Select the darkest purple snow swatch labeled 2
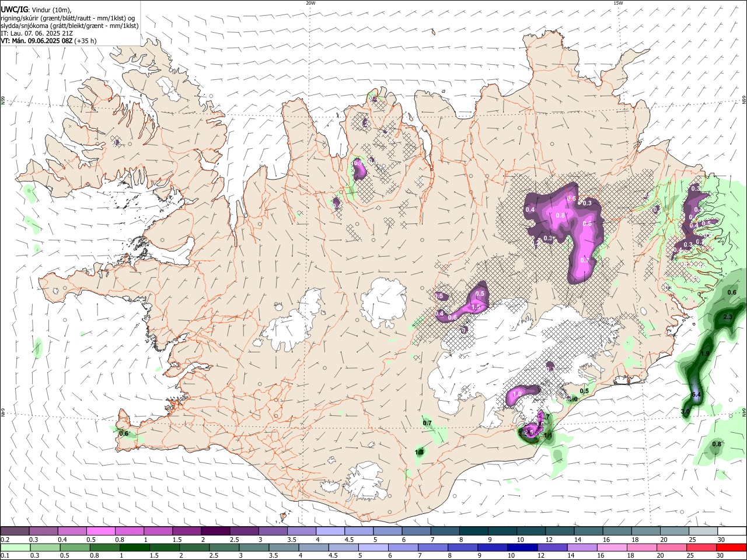747x560 pixels. click(215, 531)
